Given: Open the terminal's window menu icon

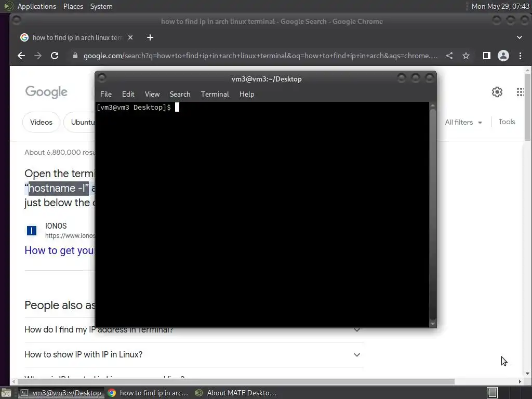Looking at the screenshot, I should pos(102,78).
